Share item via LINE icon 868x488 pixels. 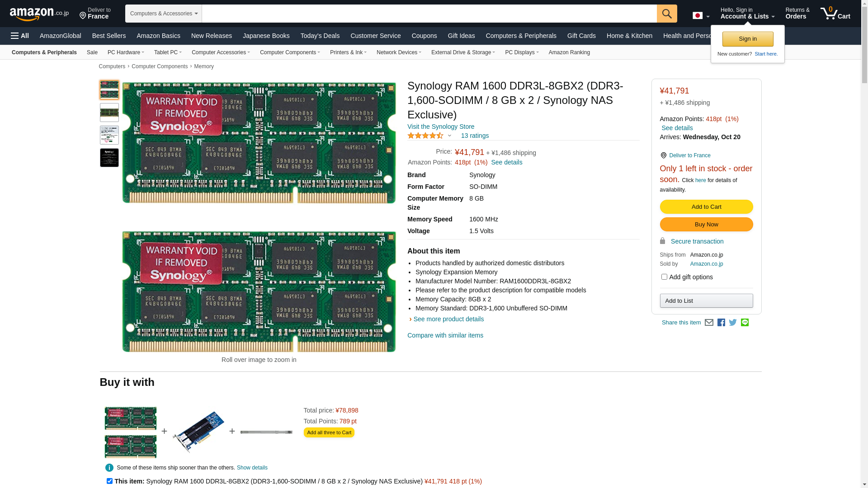point(745,323)
